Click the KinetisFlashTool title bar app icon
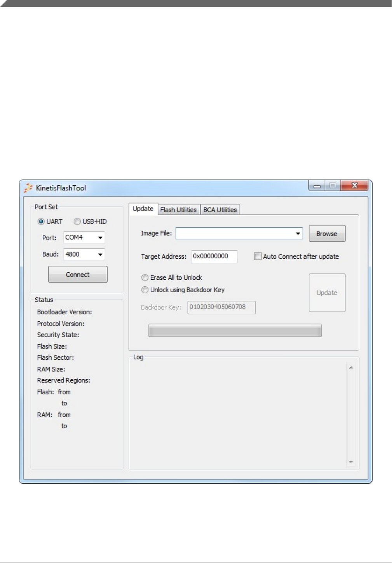Viewport: 392px width, 563px height. pyautogui.click(x=28, y=188)
